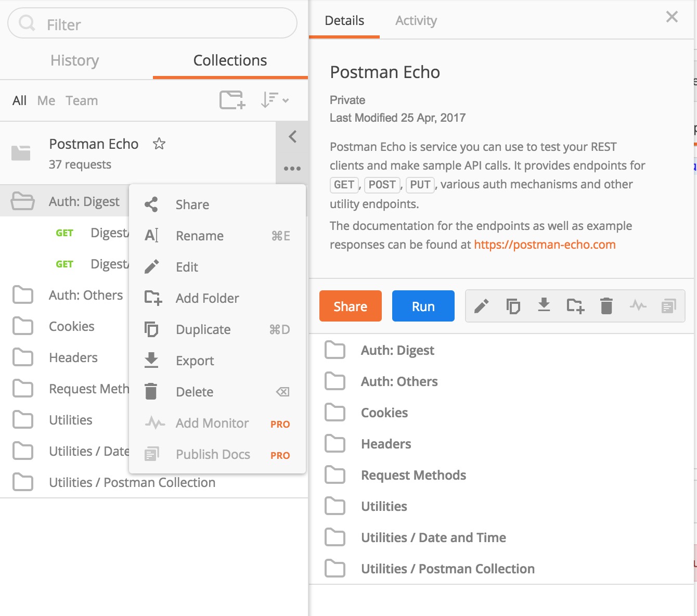The width and height of the screenshot is (697, 616).
Task: Close the details pane with X
Action: [672, 17]
